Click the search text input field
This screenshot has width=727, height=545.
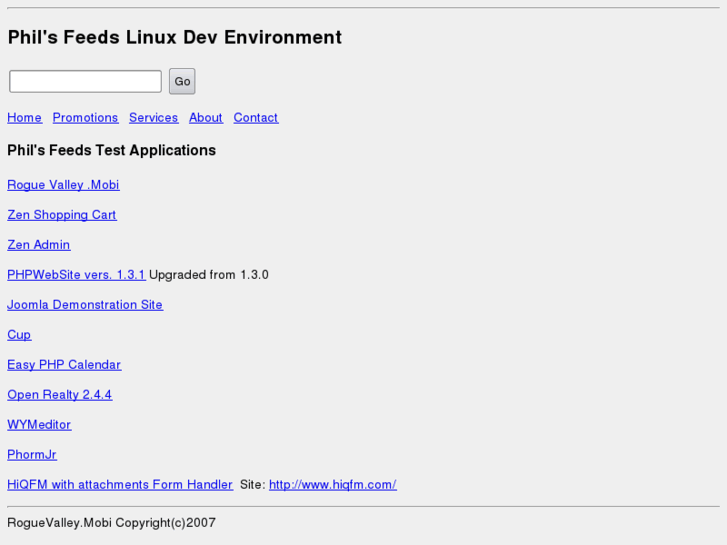tap(85, 81)
